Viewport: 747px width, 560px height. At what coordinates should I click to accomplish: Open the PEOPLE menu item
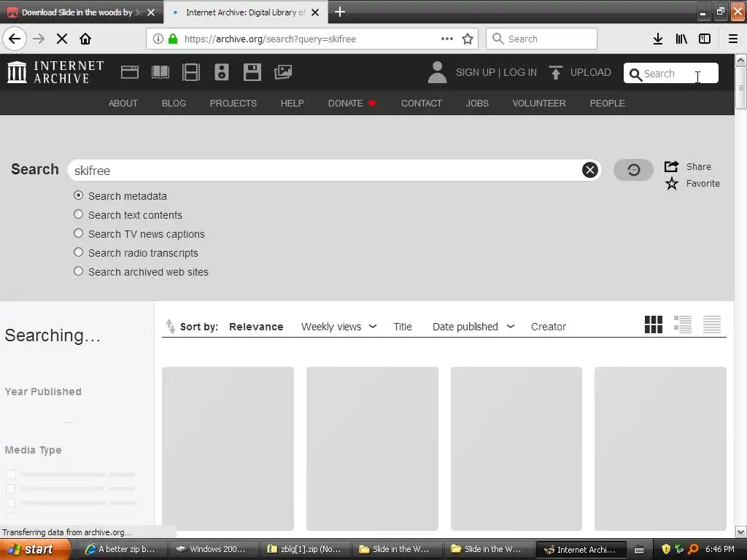pyautogui.click(x=608, y=104)
